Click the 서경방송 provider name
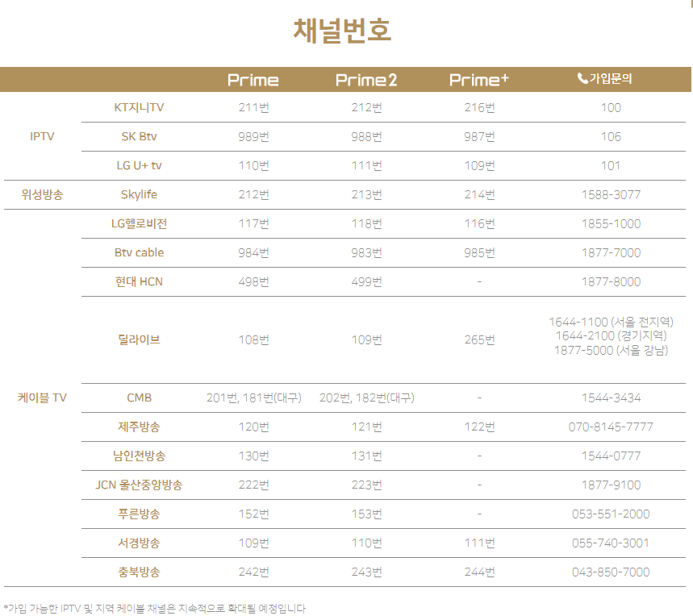Screen dimensions: 693x616 (x=139, y=543)
